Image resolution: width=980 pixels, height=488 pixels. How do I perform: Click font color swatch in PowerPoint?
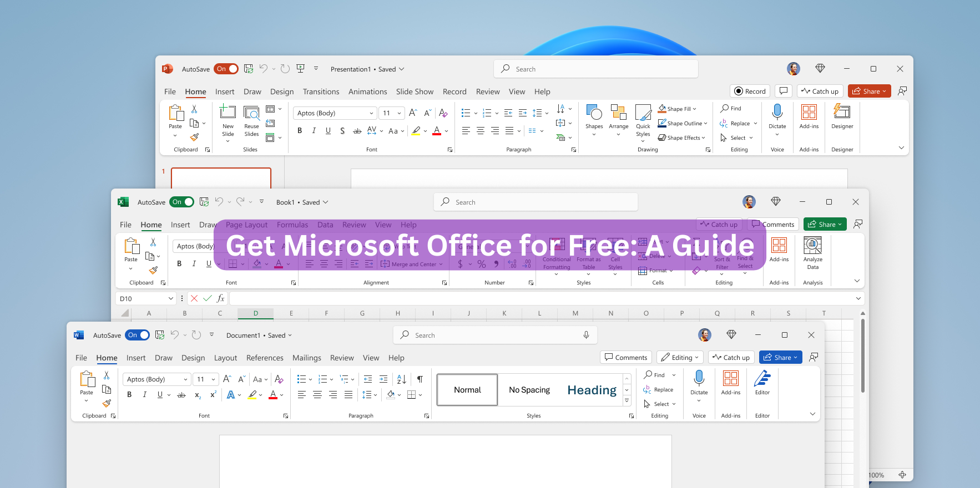437,131
